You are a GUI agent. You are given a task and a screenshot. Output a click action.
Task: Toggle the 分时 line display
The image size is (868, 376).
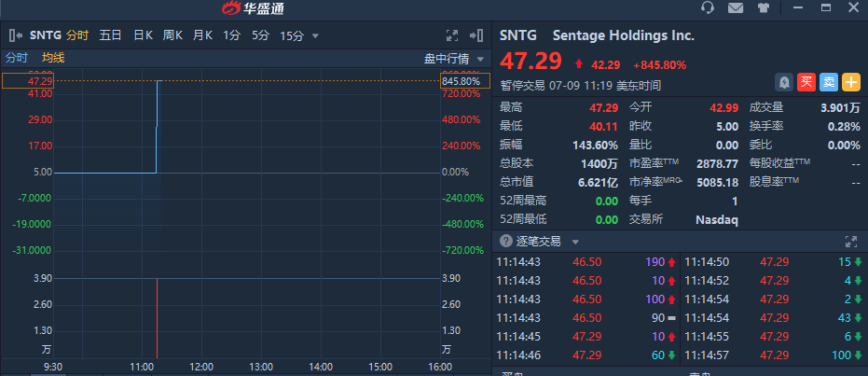point(17,58)
